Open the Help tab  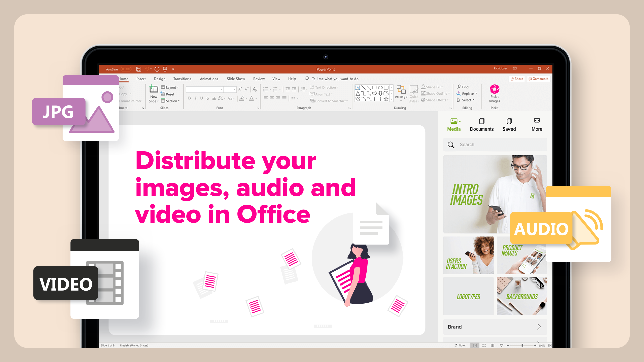point(292,79)
